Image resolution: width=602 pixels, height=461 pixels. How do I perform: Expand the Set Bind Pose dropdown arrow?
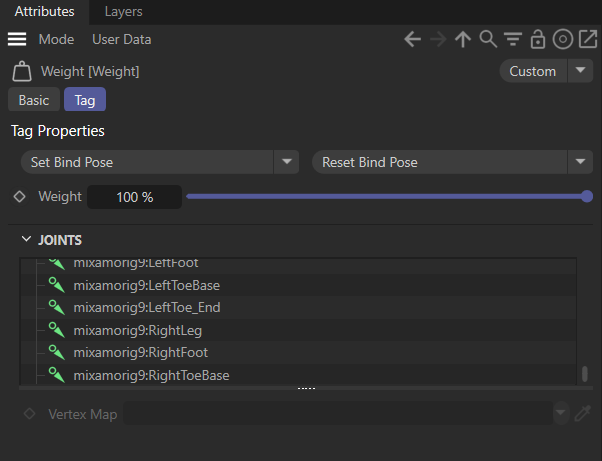click(x=287, y=162)
